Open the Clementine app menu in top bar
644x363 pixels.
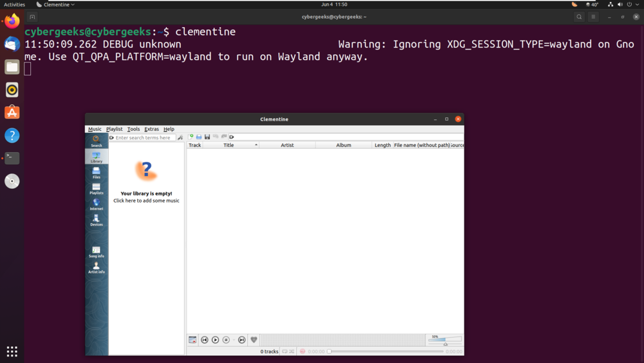pos(55,5)
